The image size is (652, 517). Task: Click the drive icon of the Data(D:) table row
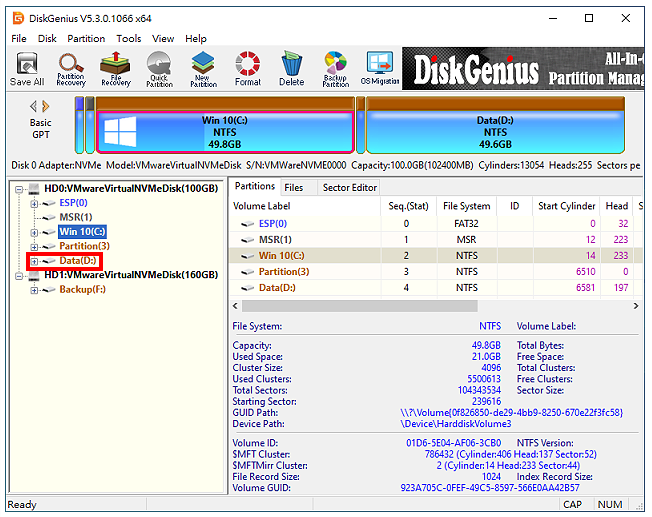[x=247, y=288]
